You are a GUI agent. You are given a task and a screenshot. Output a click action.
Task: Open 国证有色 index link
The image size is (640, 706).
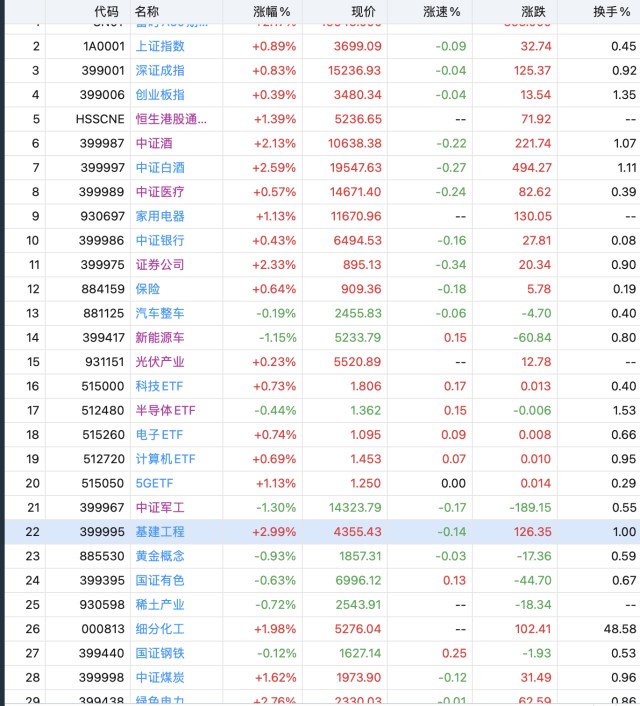pyautogui.click(x=160, y=581)
